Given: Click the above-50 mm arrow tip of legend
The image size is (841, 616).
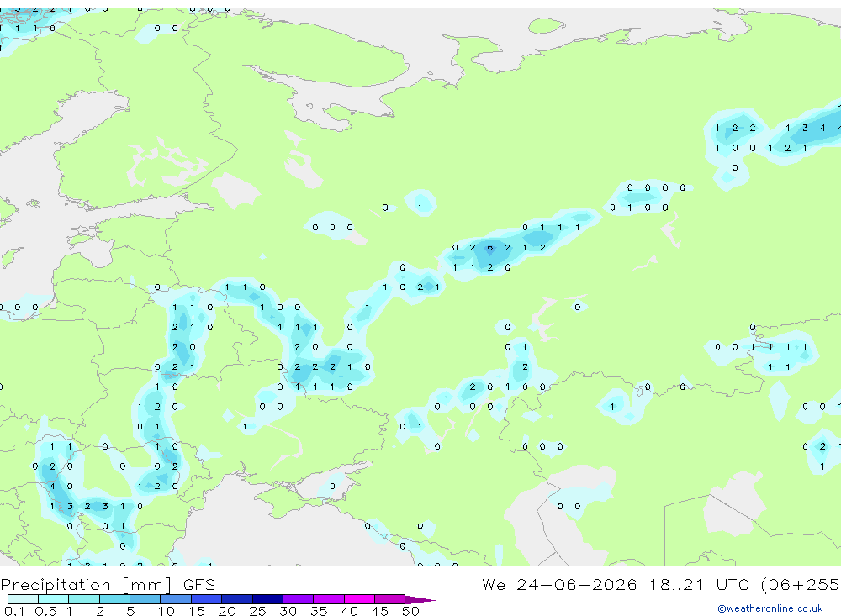Looking at the screenshot, I should [421, 600].
